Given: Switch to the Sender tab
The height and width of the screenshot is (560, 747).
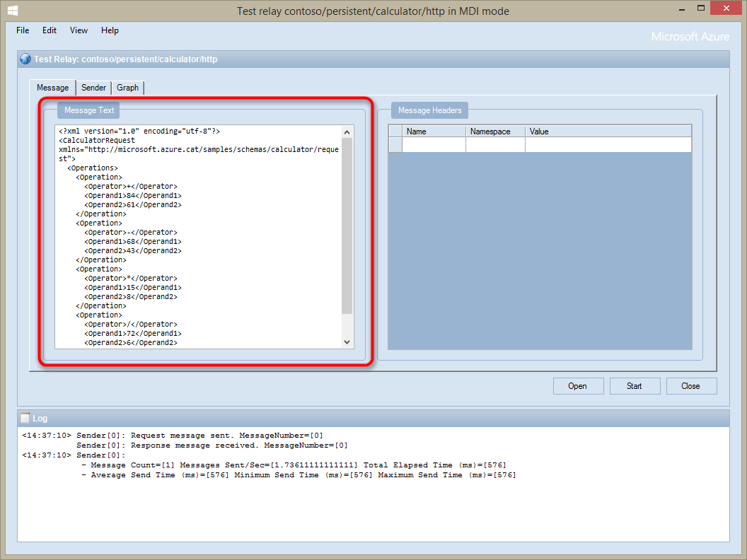Looking at the screenshot, I should 93,88.
